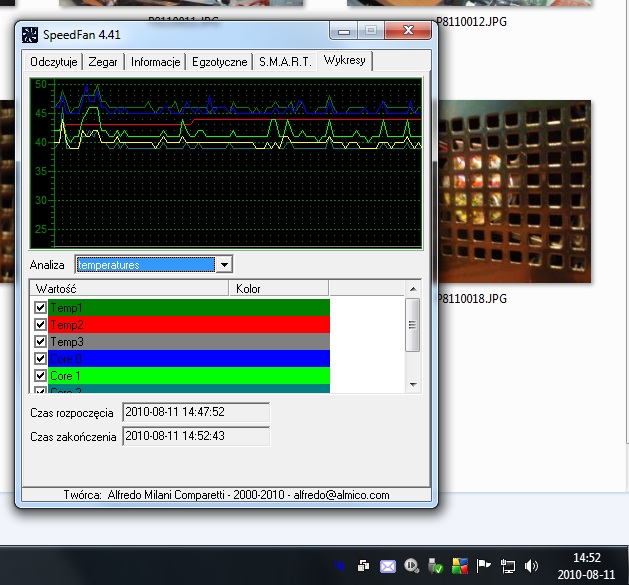Click the value list scrollbar thumb
The height and width of the screenshot is (585, 629).
click(x=413, y=325)
